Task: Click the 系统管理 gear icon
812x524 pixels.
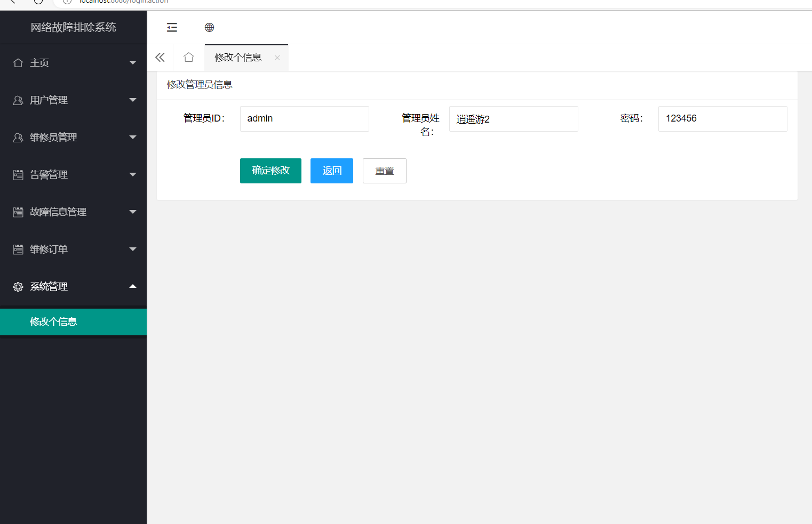Action: [18, 286]
